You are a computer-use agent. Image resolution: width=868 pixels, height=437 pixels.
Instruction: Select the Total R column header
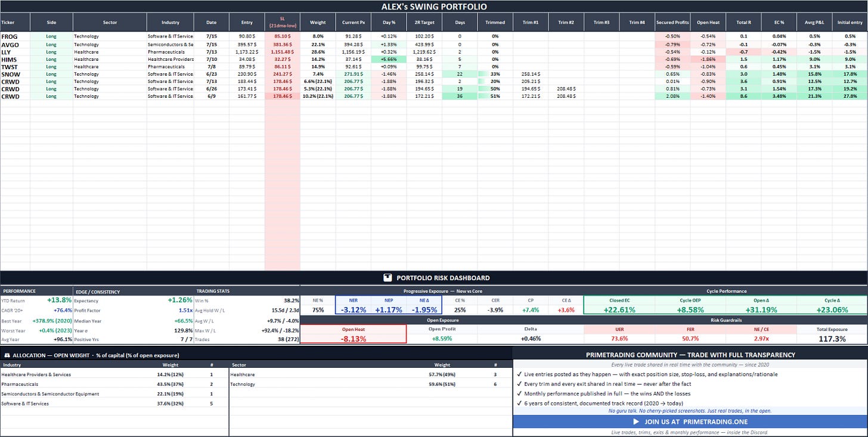pos(743,22)
